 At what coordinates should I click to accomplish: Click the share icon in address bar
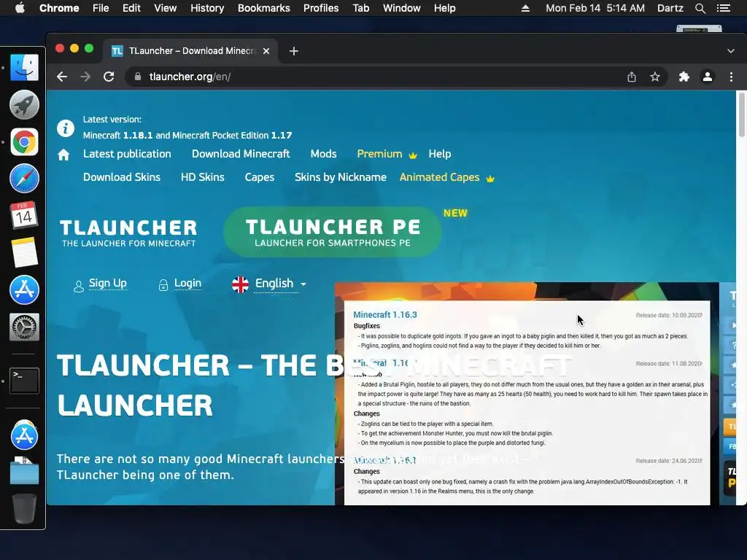tap(632, 77)
